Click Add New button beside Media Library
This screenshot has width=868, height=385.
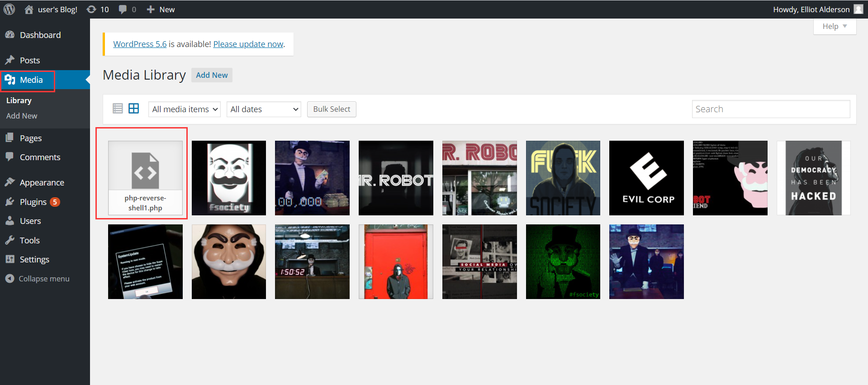tap(212, 75)
